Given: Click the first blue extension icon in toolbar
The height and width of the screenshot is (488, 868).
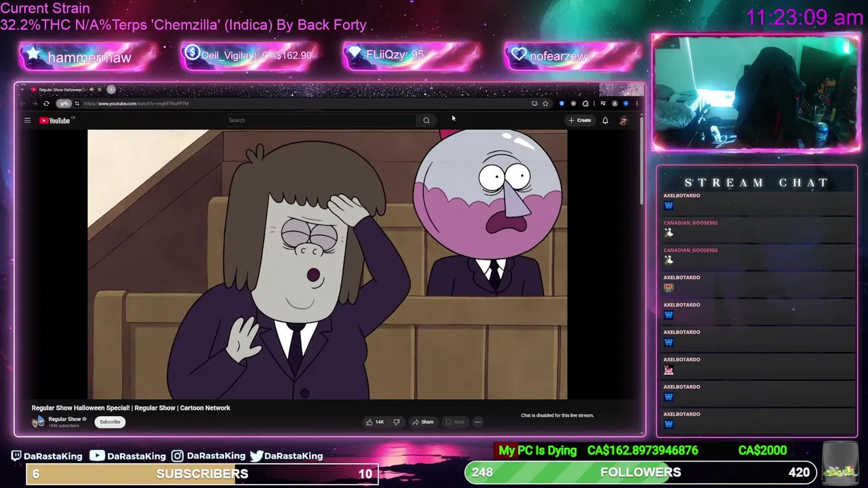Looking at the screenshot, I should 561,104.
